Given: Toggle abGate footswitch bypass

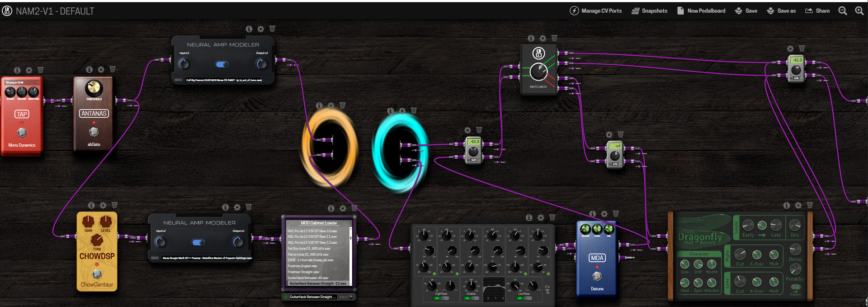Looking at the screenshot, I should [x=94, y=131].
